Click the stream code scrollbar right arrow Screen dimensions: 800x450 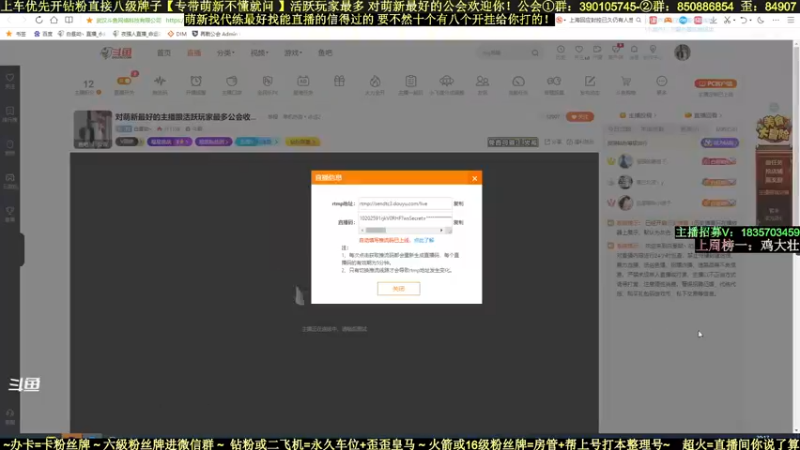click(441, 231)
